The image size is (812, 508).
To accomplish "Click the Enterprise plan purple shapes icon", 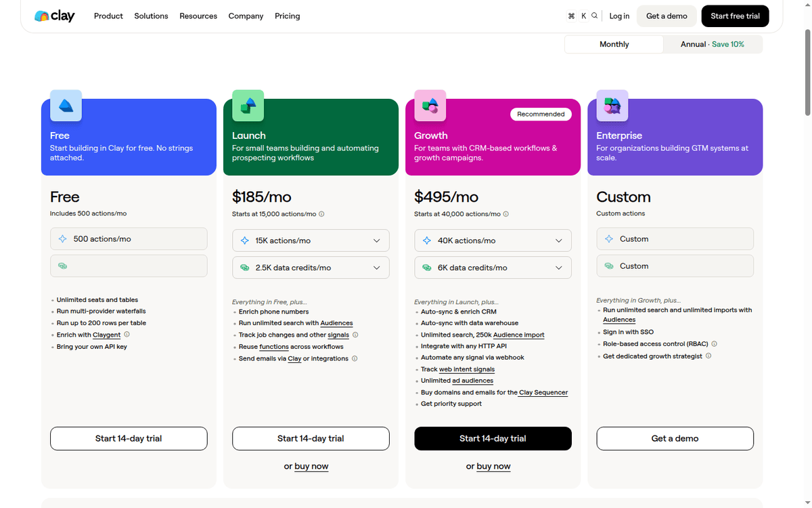I will pyautogui.click(x=612, y=106).
